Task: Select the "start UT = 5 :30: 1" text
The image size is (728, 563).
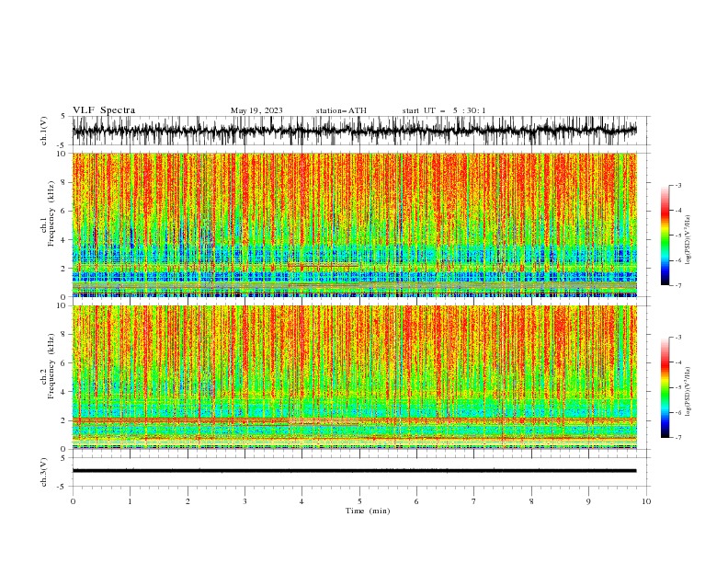Action: click(444, 110)
